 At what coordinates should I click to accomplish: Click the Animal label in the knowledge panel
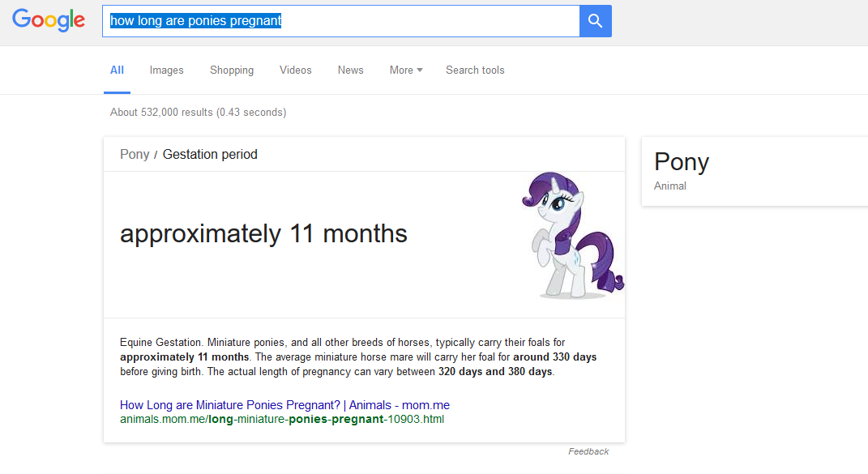[670, 186]
